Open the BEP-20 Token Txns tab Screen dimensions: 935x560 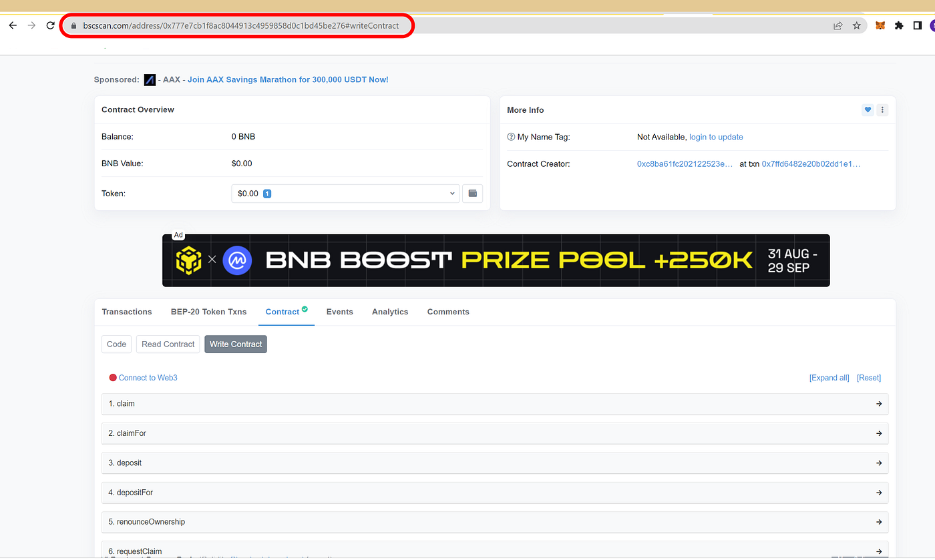[208, 312]
